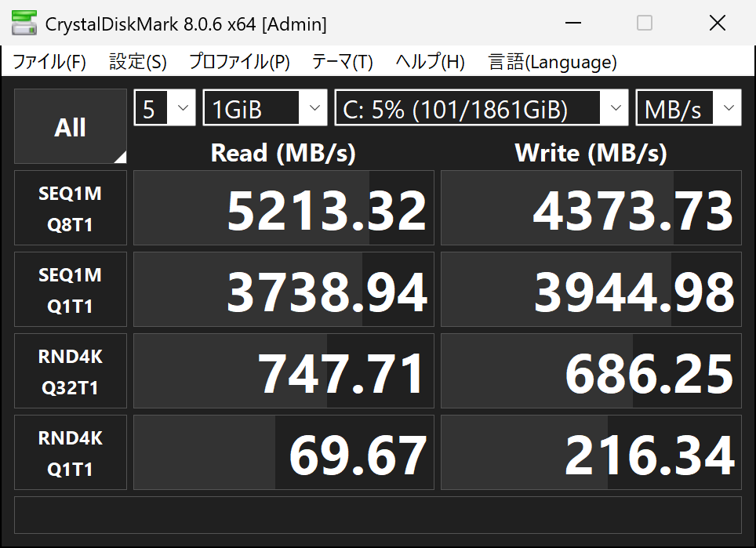Start all benchmarks with All button
Image resolution: width=756 pixels, height=548 pixels.
point(71,127)
